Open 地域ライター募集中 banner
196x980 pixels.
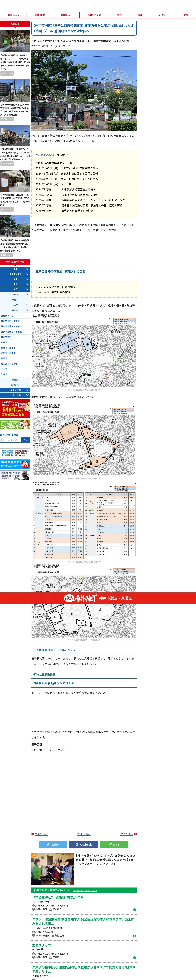click(15, 475)
